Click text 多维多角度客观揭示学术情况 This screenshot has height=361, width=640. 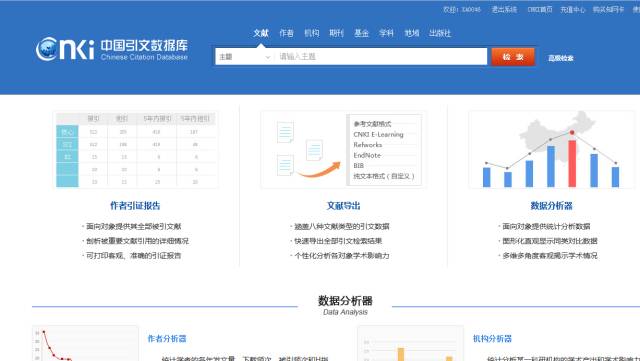[x=550, y=256]
